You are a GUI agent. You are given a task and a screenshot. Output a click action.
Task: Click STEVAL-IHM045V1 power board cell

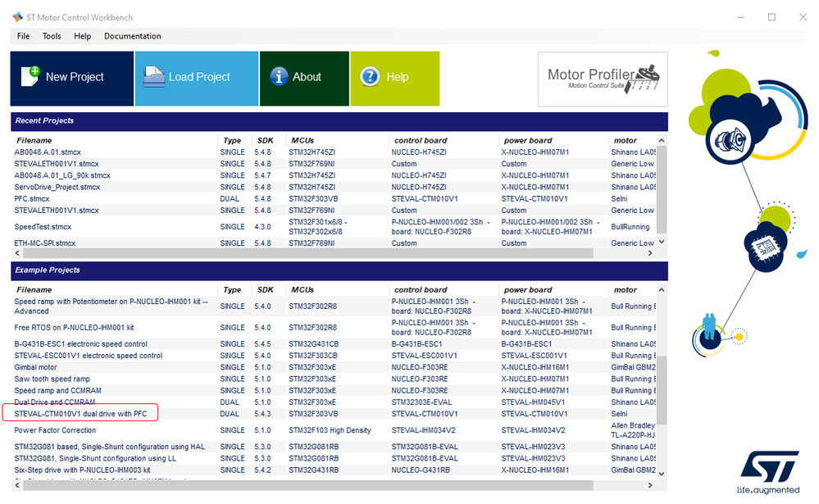534,402
